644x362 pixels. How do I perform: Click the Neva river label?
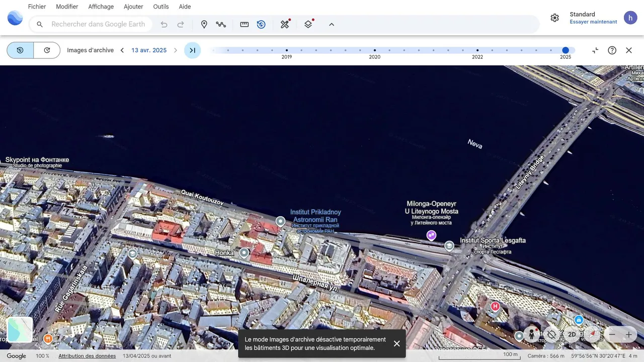point(475,144)
